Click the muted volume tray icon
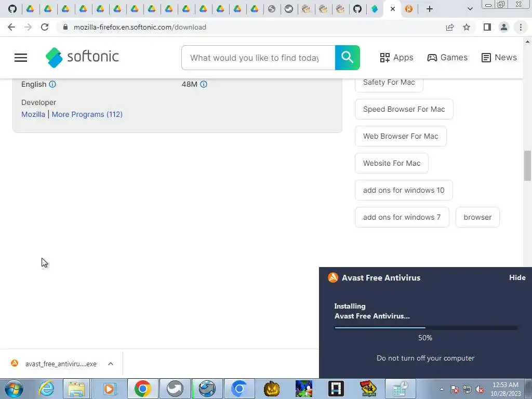 point(480,390)
